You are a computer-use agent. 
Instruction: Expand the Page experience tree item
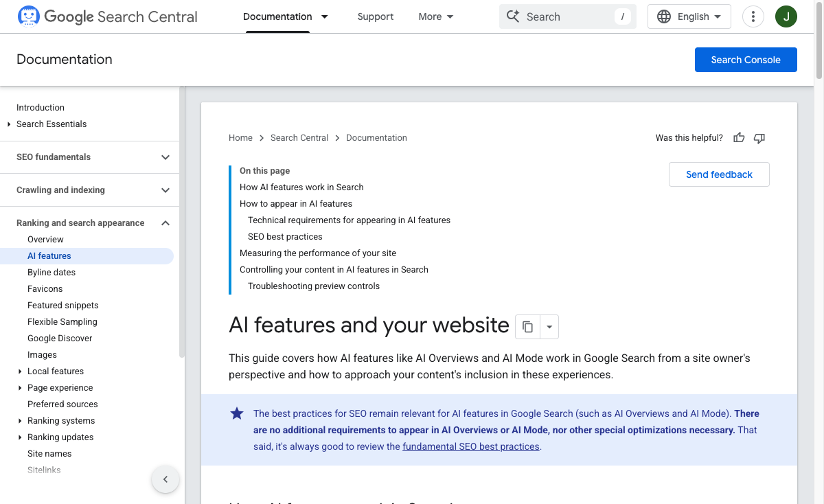coord(20,388)
